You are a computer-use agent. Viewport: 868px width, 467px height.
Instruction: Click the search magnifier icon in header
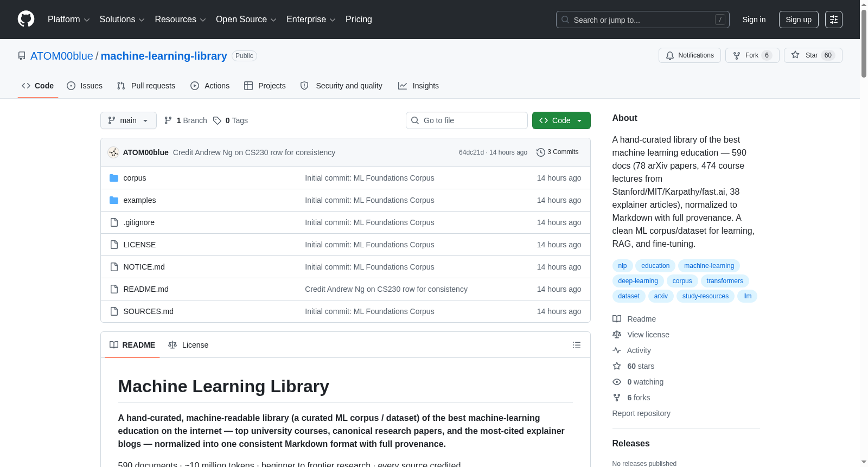coord(565,20)
